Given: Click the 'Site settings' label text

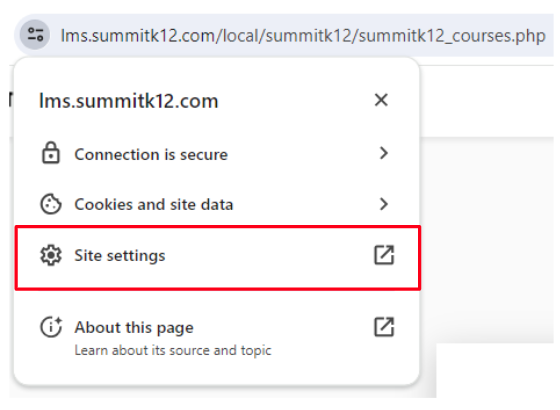Looking at the screenshot, I should (120, 256).
